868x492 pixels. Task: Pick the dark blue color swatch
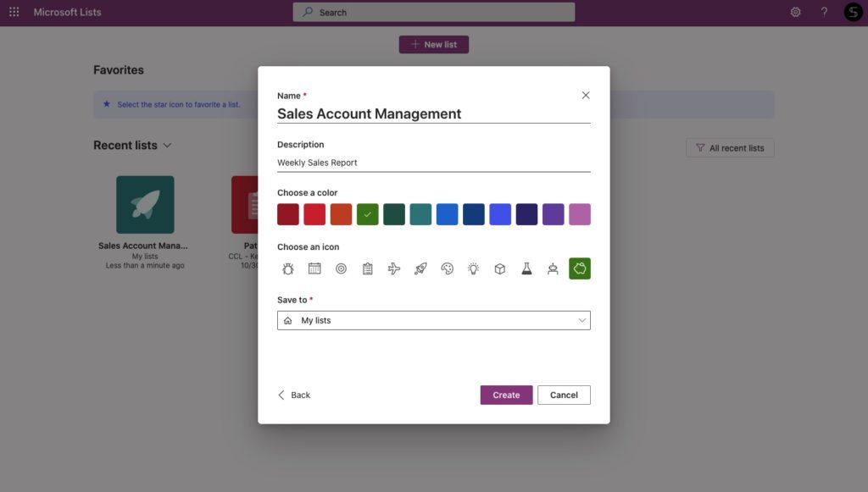pos(473,214)
